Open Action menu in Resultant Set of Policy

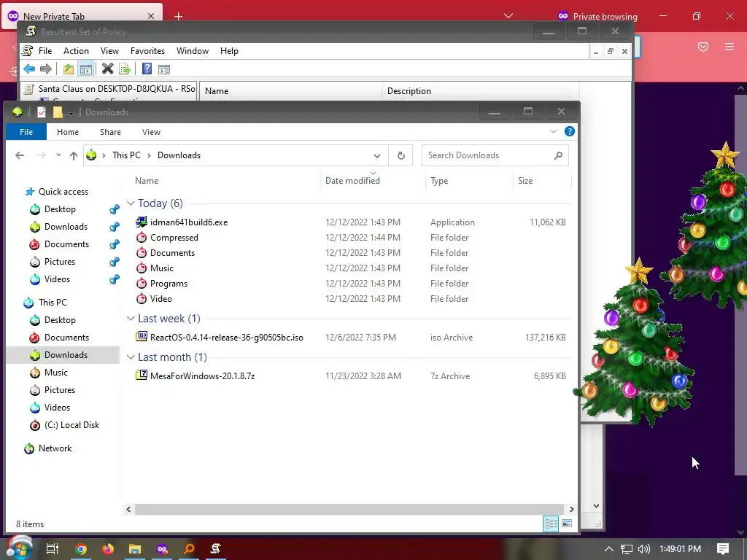coord(76,51)
